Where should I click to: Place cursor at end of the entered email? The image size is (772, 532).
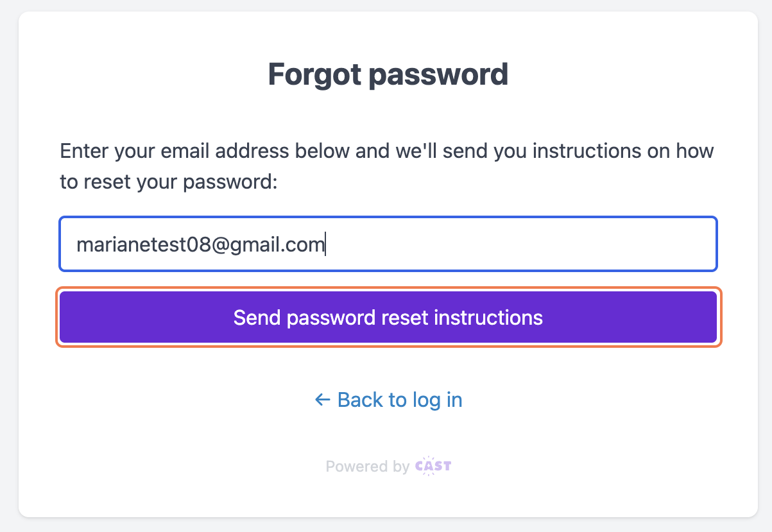coord(325,245)
